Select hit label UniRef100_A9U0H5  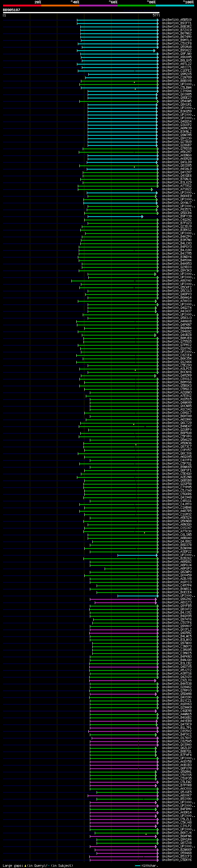click(x=177, y=57)
